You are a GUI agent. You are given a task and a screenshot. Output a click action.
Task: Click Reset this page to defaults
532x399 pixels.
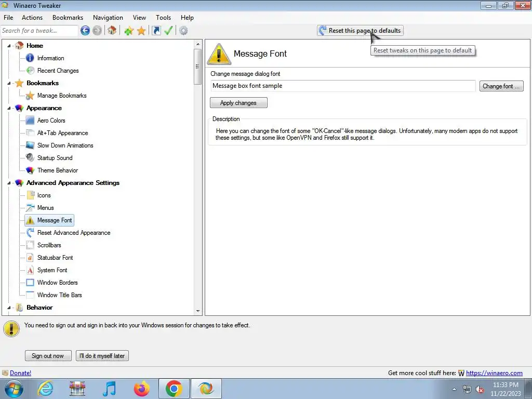pos(361,31)
